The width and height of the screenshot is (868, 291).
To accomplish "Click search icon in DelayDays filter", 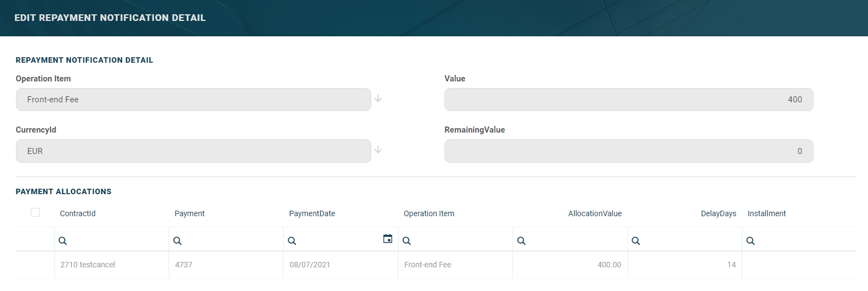I will click(x=636, y=241).
